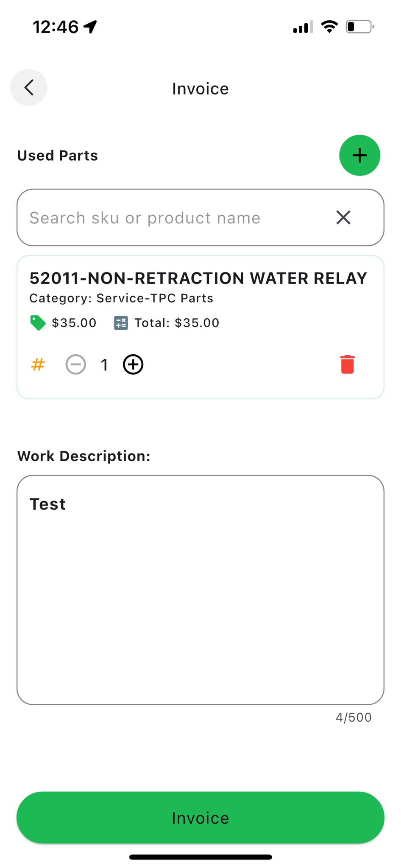
Task: Tap the Category: Service-TPC Parts text
Action: (121, 298)
